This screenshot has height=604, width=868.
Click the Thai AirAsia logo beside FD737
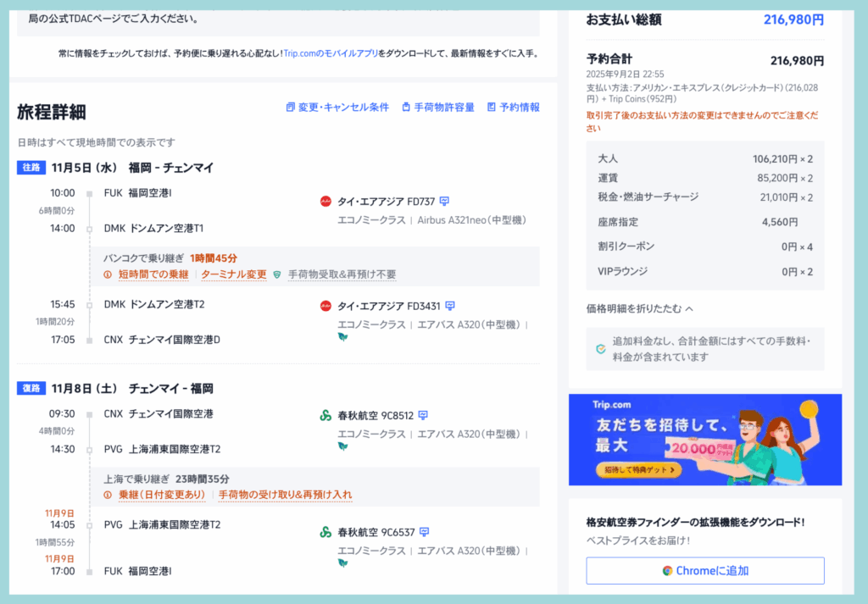325,202
